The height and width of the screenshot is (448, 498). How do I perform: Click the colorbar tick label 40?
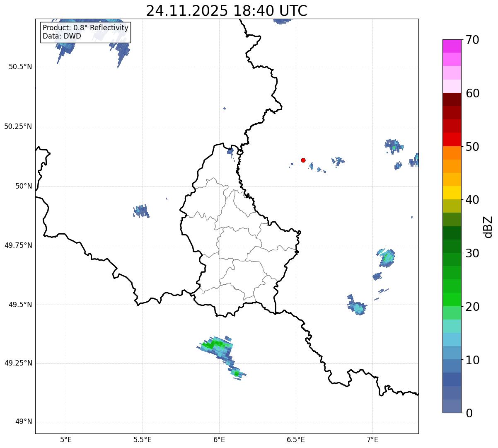tap(472, 200)
